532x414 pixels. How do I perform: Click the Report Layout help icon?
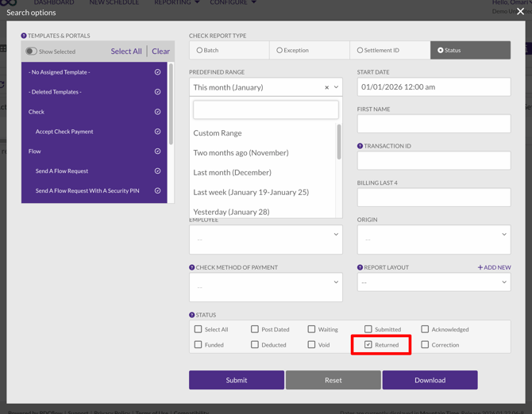click(x=360, y=267)
